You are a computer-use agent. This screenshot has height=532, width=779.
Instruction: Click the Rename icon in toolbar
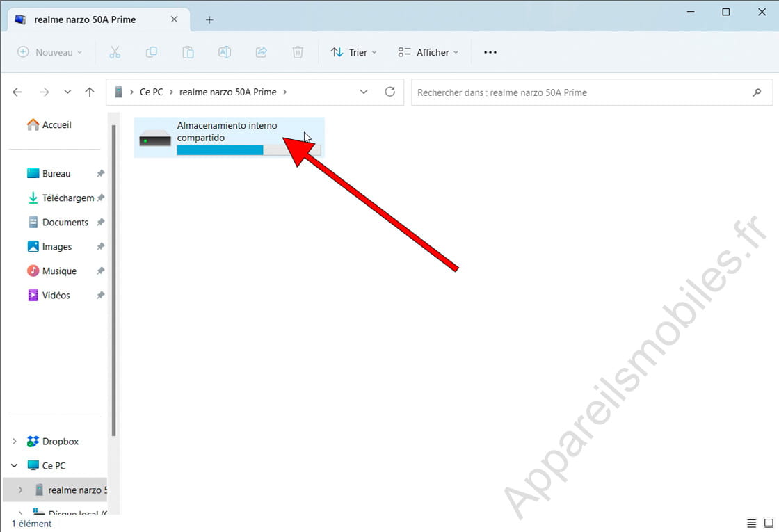click(x=225, y=52)
